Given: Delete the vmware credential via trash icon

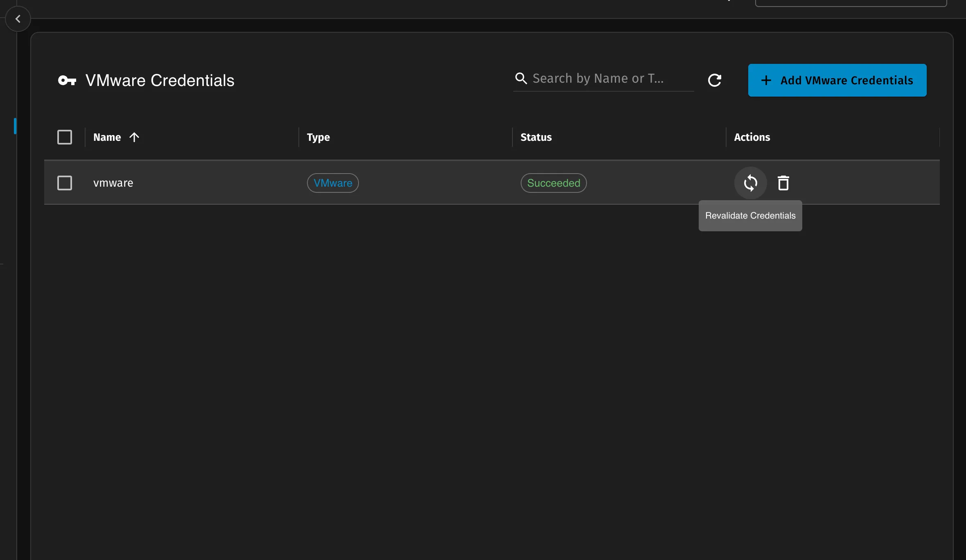Looking at the screenshot, I should (783, 183).
